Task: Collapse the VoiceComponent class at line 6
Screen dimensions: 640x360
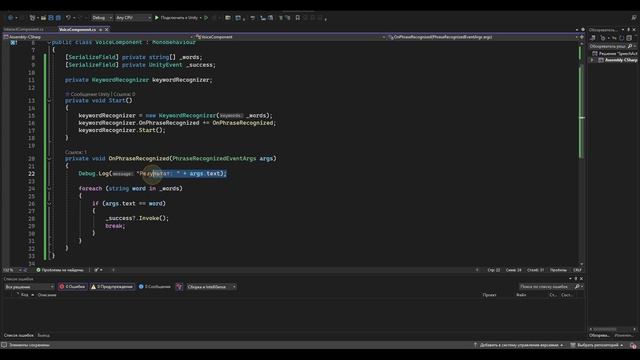Action: pos(49,42)
